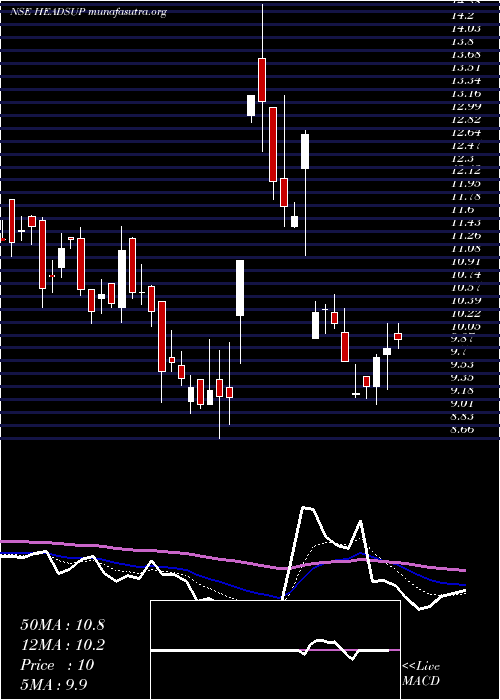This screenshot has width=500, height=700.
Task: Click the 13.34 price axis label
Action: (466, 80)
